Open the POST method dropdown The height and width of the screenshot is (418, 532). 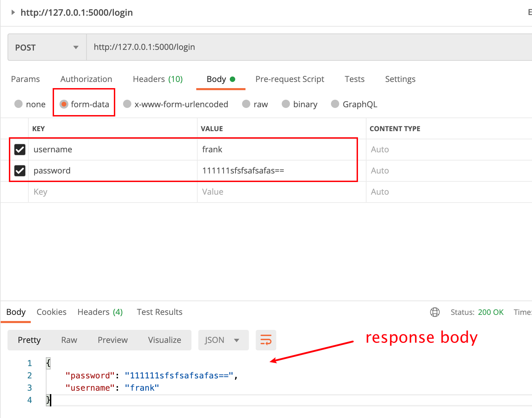coord(47,47)
